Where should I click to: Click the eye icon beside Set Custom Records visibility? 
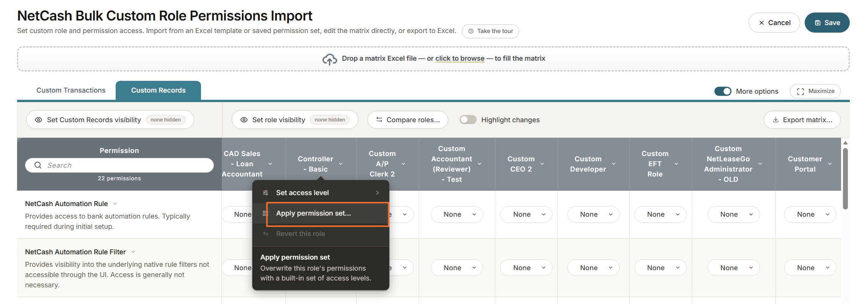tap(38, 120)
